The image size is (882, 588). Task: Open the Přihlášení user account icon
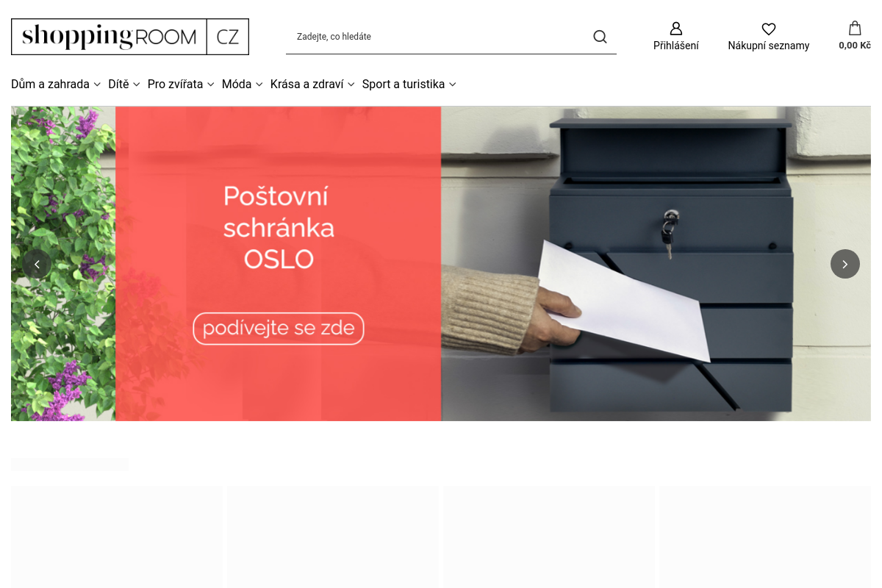pos(676,29)
